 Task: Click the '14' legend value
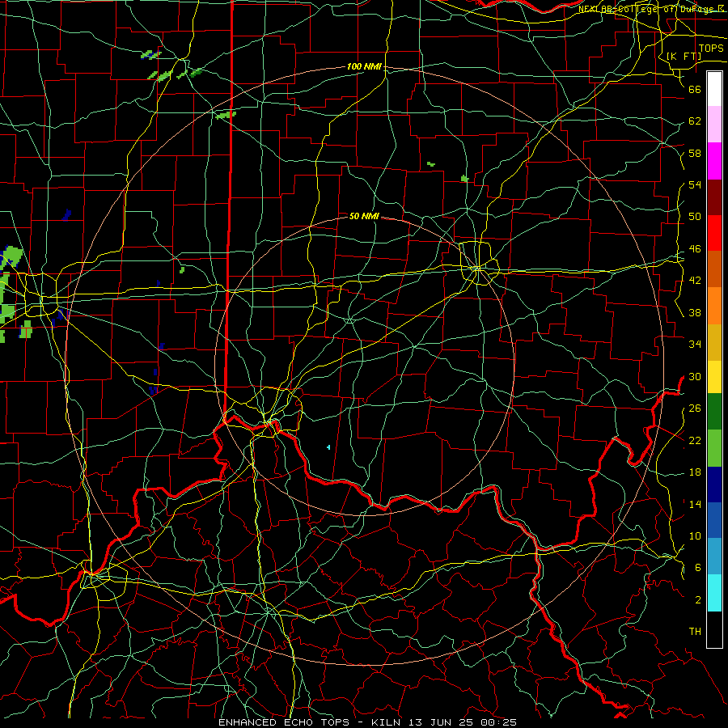pos(695,504)
